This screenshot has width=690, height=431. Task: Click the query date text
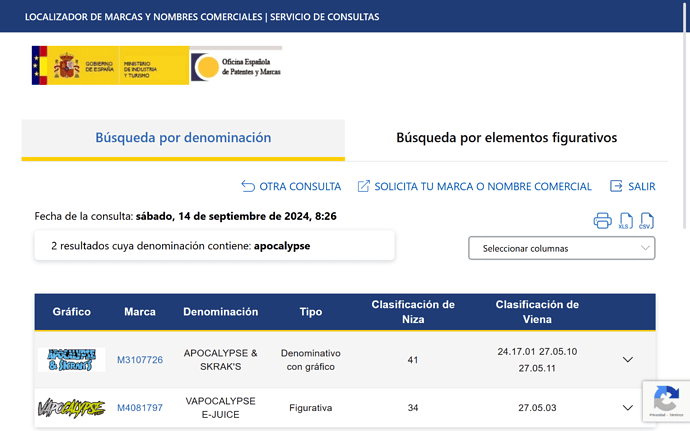pos(185,216)
